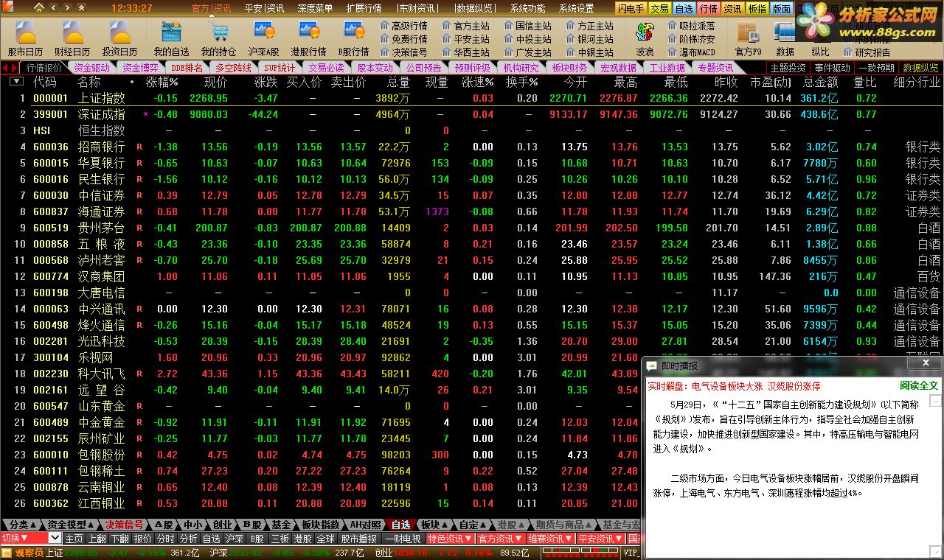Open the 投资日历 investment calendar icon

(119, 38)
